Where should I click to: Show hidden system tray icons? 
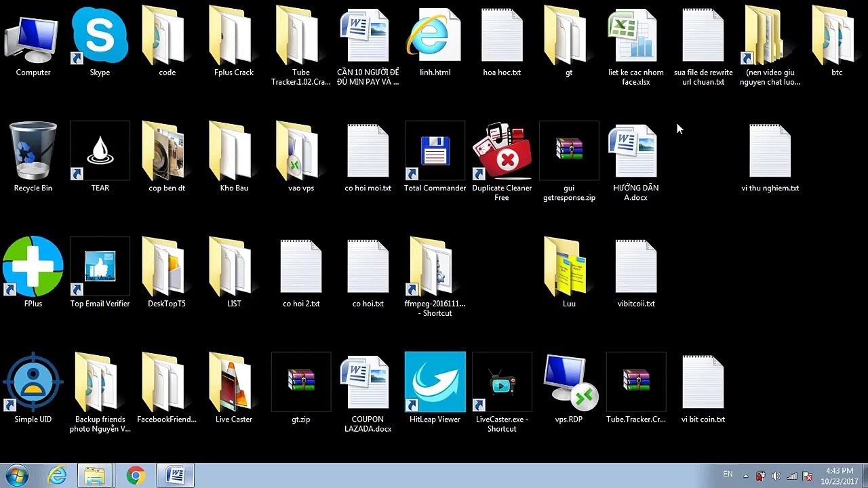click(746, 476)
